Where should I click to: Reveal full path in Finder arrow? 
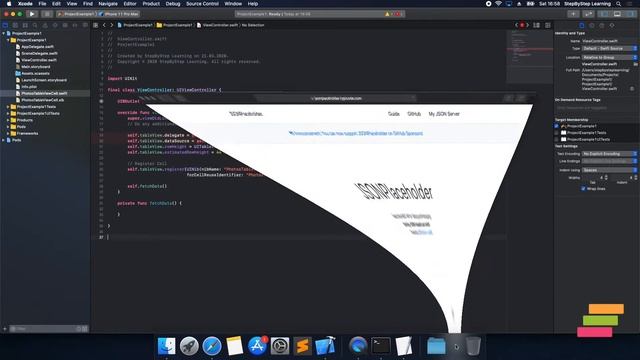coord(632,89)
